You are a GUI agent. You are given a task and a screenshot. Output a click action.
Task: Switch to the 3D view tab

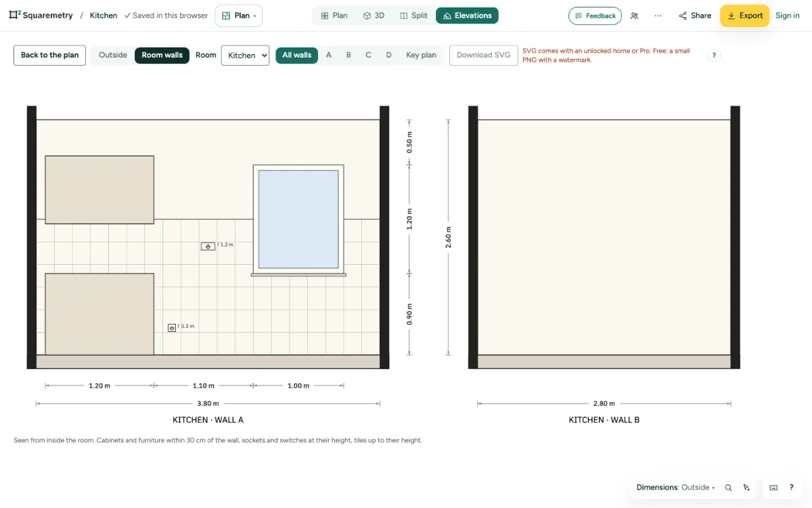click(x=374, y=16)
